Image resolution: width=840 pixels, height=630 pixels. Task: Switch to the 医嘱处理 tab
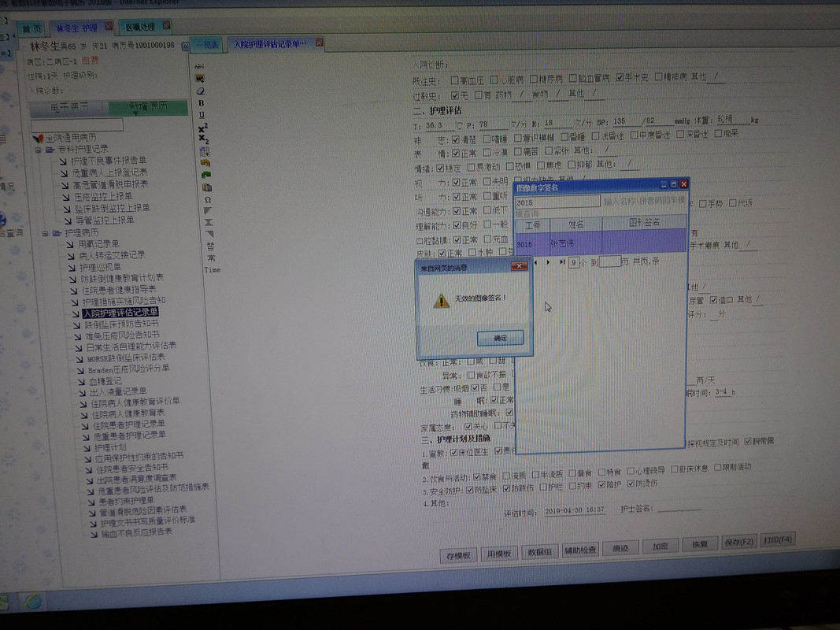pos(145,27)
